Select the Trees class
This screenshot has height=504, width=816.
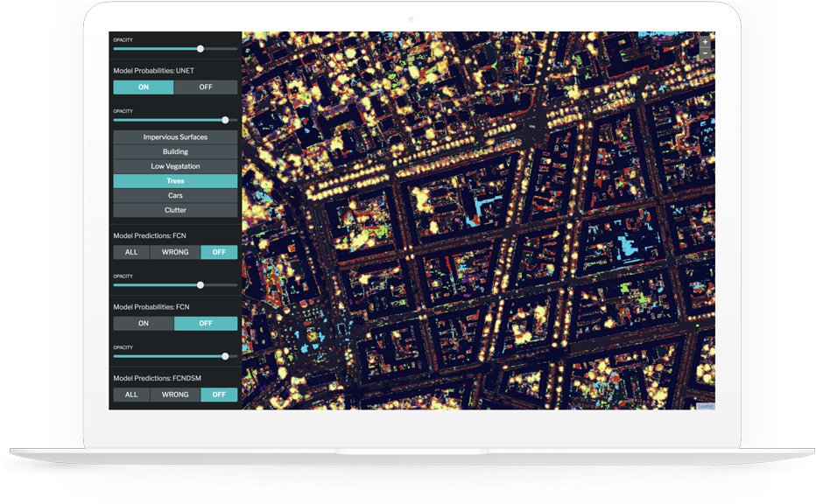point(175,181)
